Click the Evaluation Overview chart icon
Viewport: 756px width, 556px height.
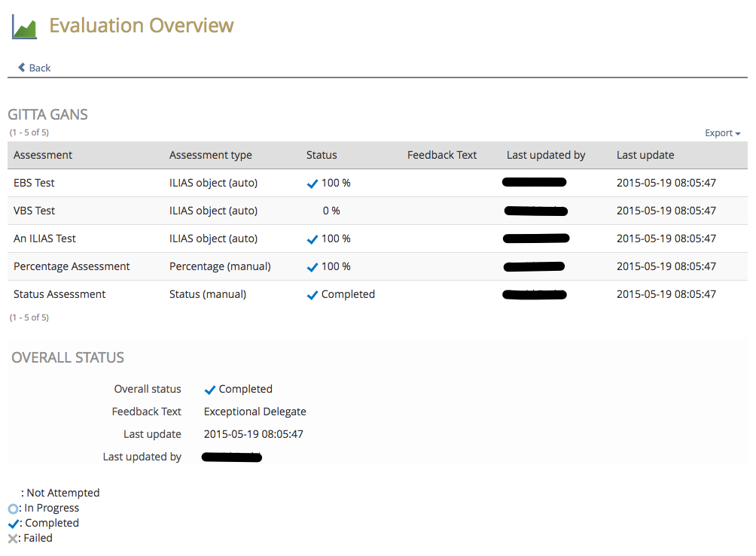(24, 27)
